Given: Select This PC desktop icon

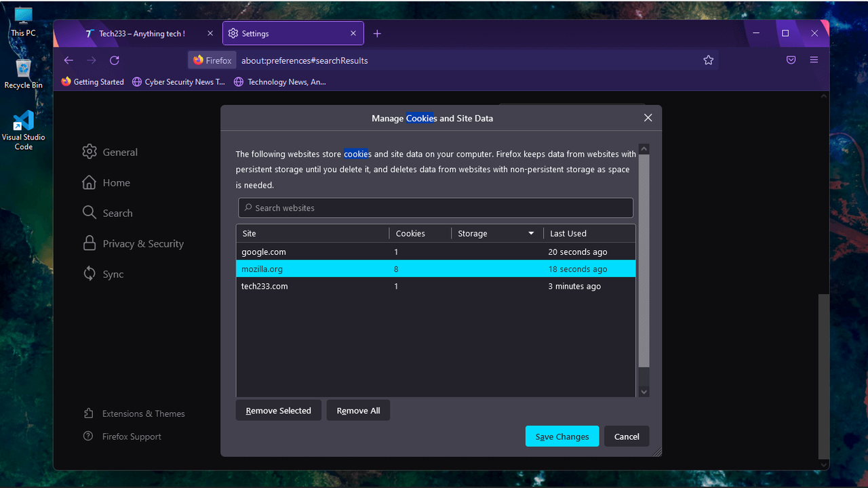Looking at the screenshot, I should [x=24, y=22].
